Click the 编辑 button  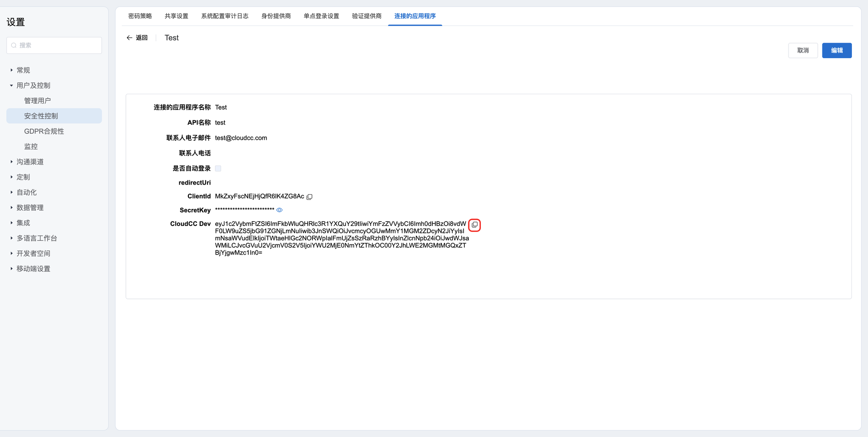(x=836, y=50)
